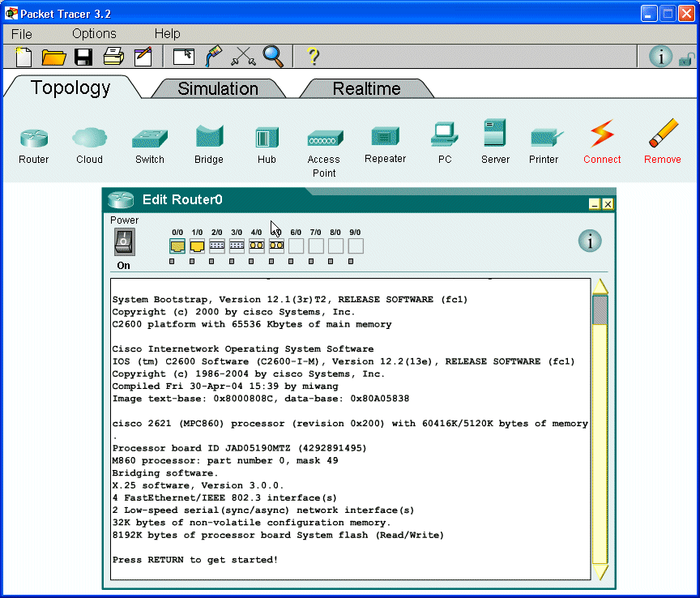Click the "System Bootstrap, Version 12.1(3r)T2" line
Viewport: 700px width, 598px height.
click(290, 300)
